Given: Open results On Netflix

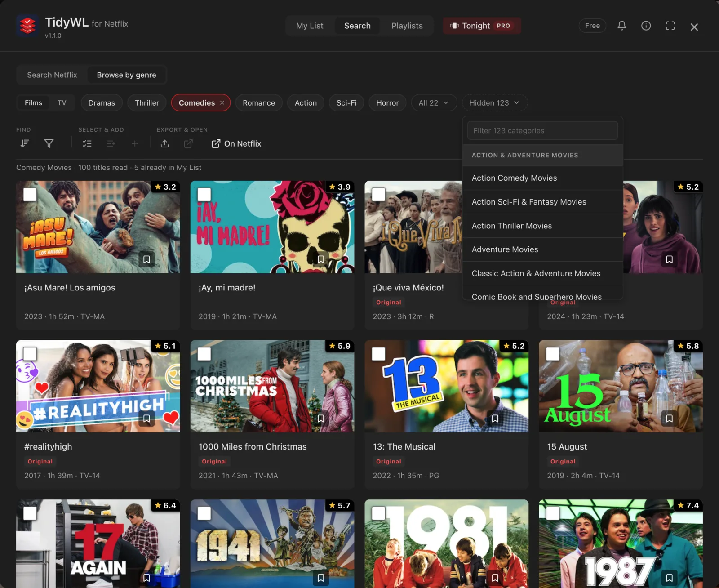Looking at the screenshot, I should (236, 143).
